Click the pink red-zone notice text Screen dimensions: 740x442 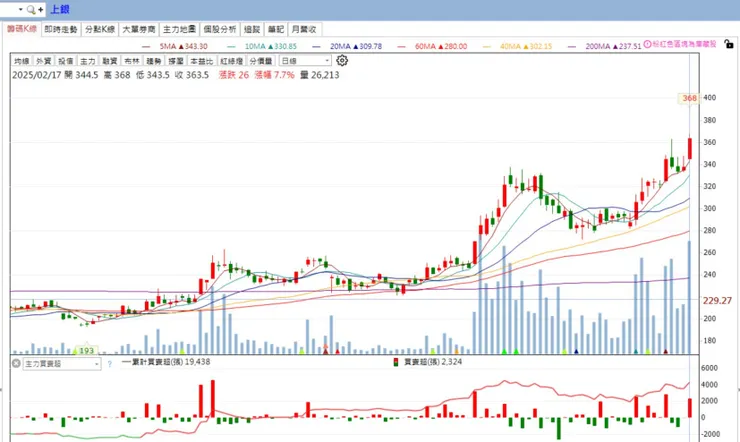(684, 44)
